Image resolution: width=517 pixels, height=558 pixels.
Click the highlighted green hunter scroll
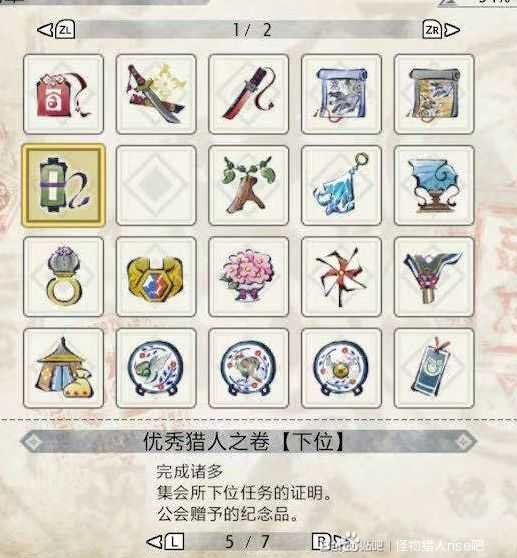(x=63, y=185)
